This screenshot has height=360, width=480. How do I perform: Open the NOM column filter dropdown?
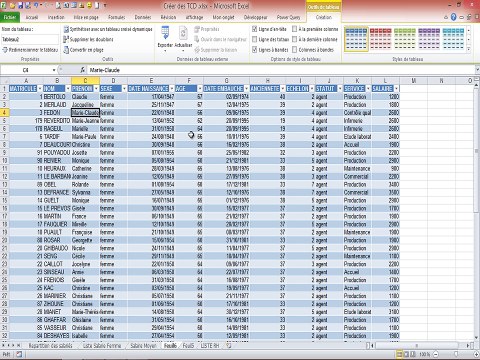click(x=68, y=89)
